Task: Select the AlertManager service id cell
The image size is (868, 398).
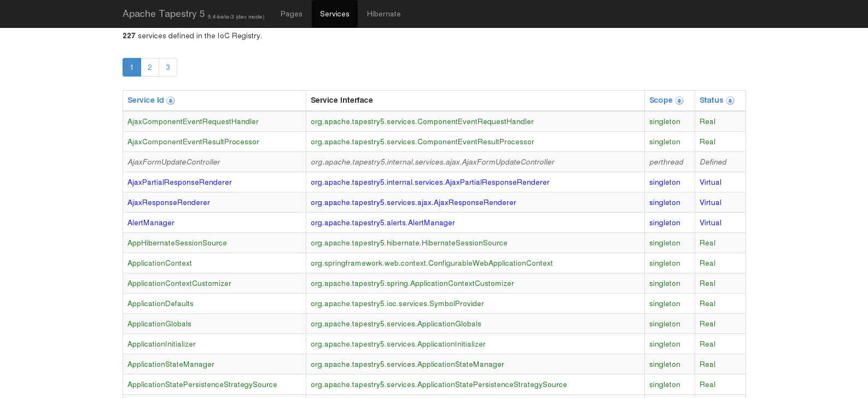Action: pos(151,223)
